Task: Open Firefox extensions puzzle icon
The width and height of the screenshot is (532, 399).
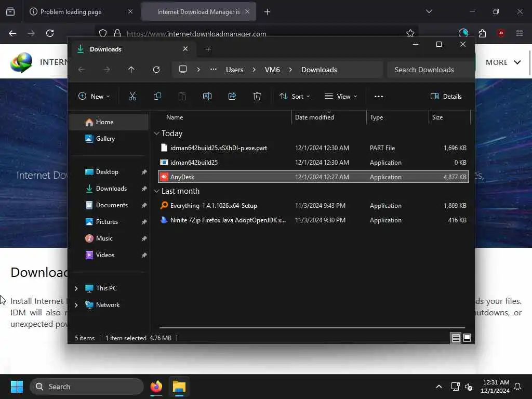Action: [x=482, y=33]
